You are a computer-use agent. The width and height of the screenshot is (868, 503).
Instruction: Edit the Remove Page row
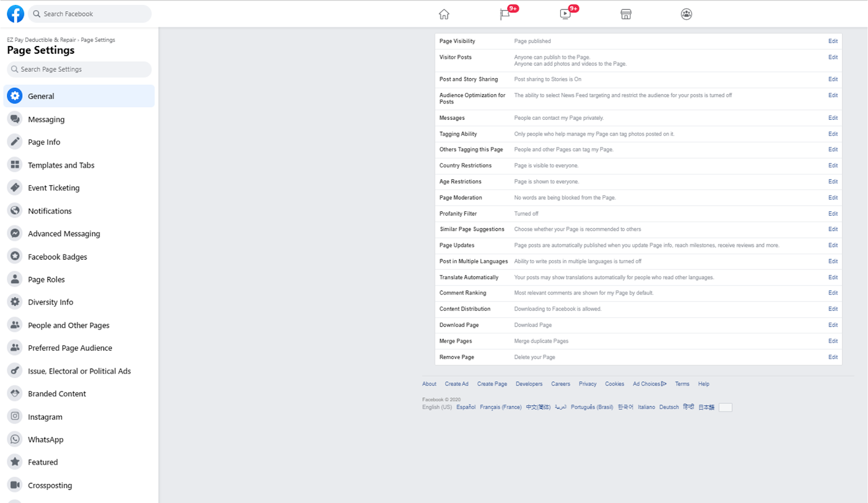833,357
